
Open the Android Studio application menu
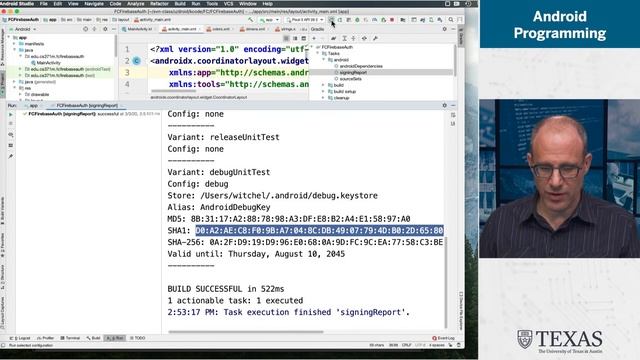click(x=17, y=4)
